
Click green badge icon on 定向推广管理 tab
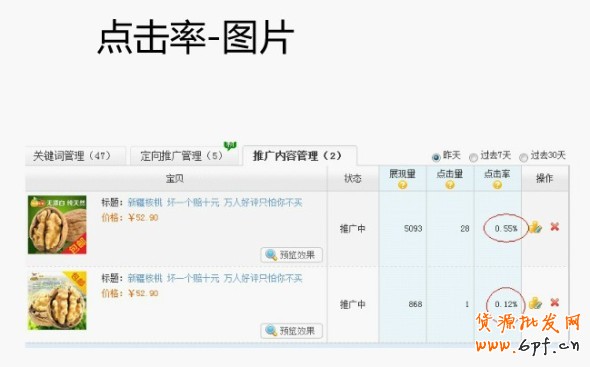click(x=230, y=146)
